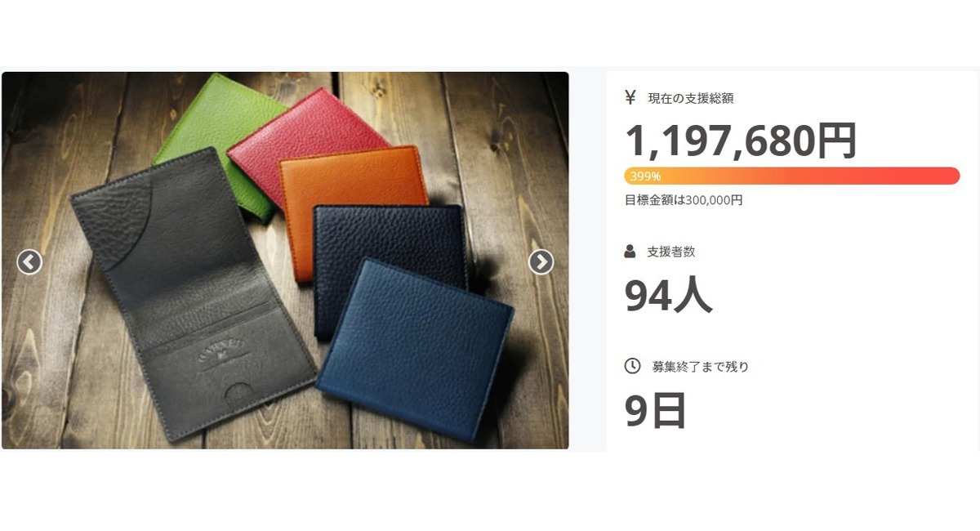Click the 9日 remaining days figure
This screenshot has width=980, height=531.
pos(655,410)
